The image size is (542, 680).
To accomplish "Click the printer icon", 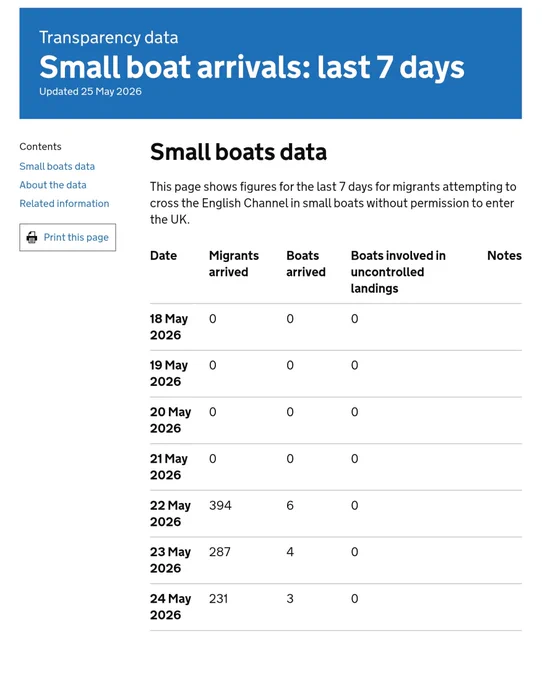I will pyautogui.click(x=32, y=237).
